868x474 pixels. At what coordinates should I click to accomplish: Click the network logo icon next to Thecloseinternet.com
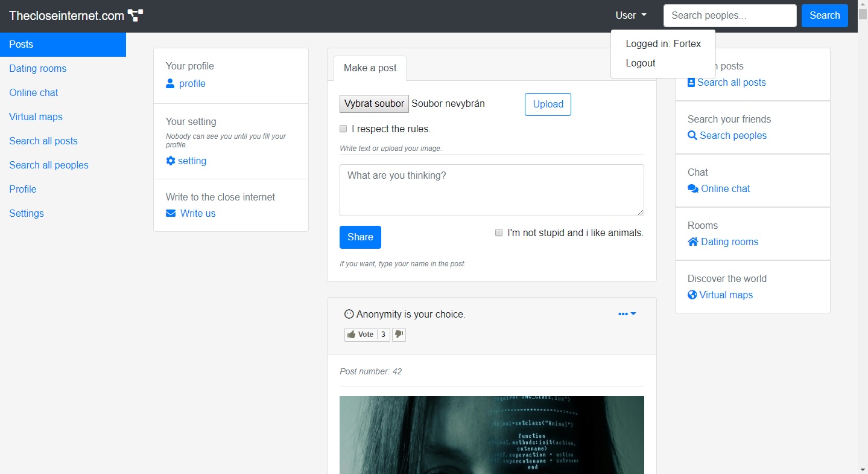click(136, 16)
